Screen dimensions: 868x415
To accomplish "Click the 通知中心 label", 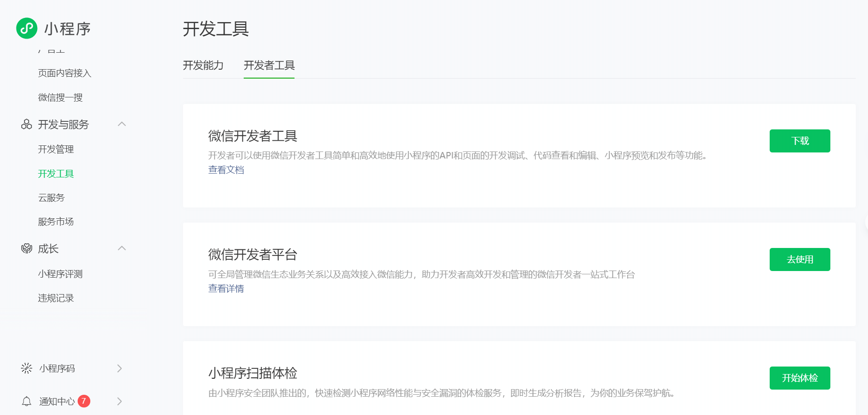I will 57,401.
